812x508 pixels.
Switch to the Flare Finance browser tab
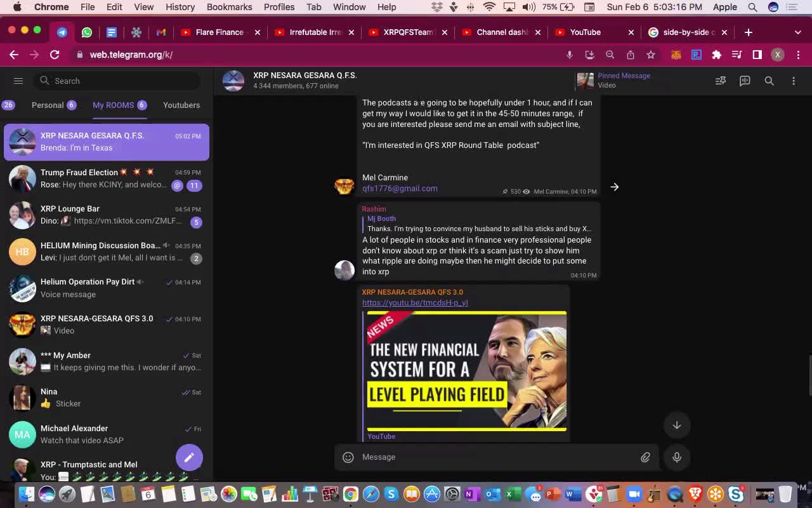pos(219,32)
